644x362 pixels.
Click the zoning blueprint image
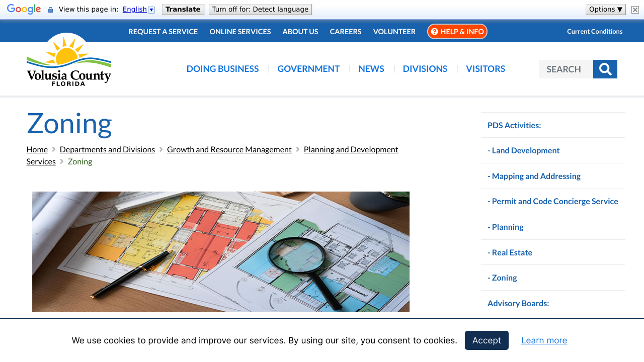tap(221, 252)
